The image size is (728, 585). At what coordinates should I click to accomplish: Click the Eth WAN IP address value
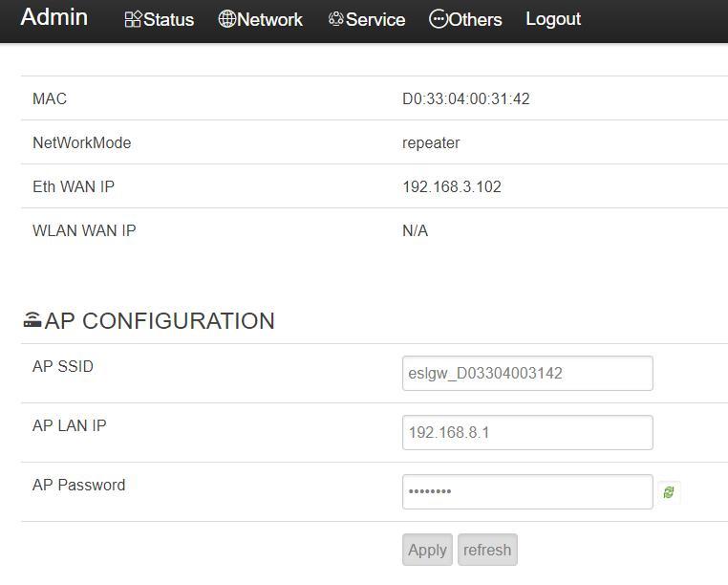point(452,187)
